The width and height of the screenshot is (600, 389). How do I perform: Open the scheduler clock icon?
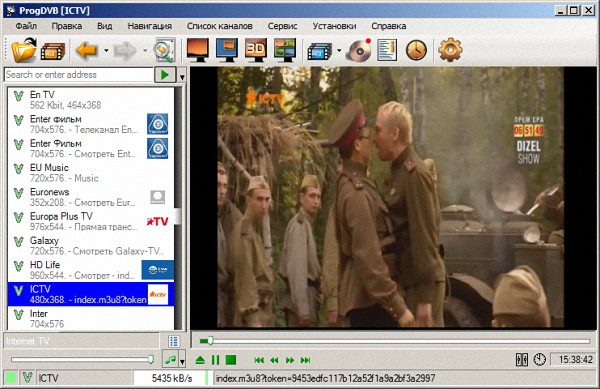click(x=416, y=50)
